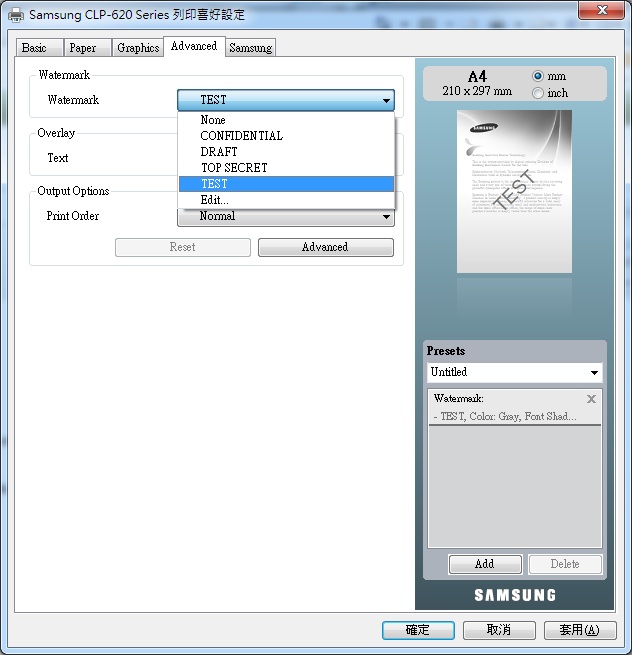Viewport: 632px width, 655px height.
Task: Select the mm unit radio button
Action: (538, 76)
